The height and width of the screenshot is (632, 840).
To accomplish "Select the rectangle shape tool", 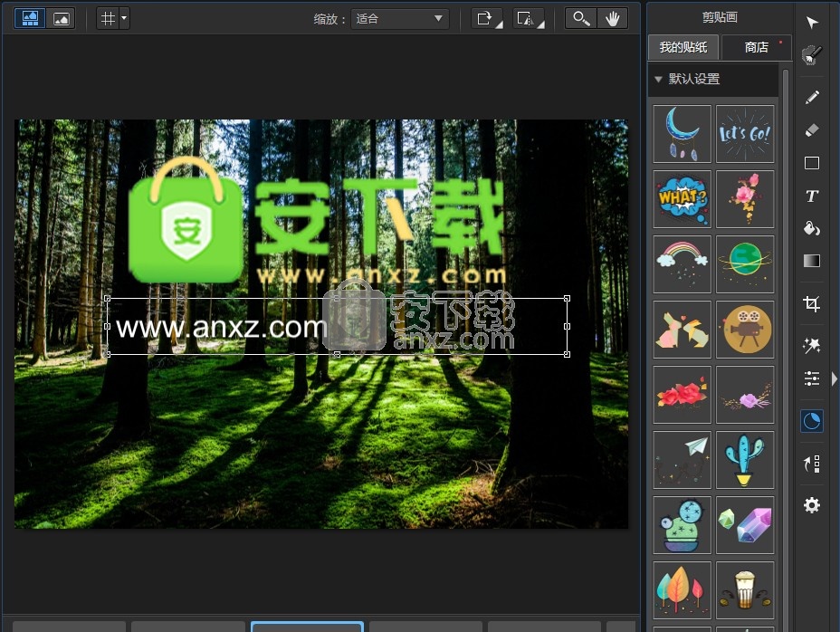I will [x=812, y=163].
